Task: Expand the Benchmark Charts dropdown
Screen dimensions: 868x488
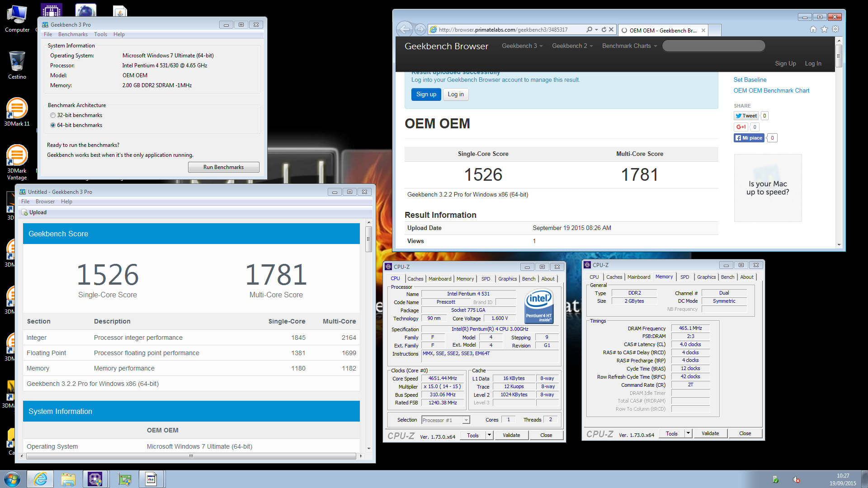Action: coord(629,46)
